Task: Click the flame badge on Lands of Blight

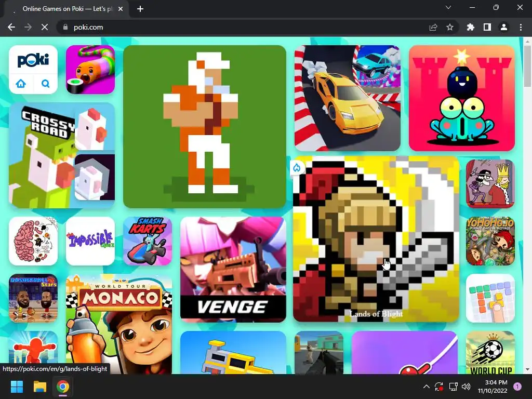Action: pyautogui.click(x=297, y=168)
